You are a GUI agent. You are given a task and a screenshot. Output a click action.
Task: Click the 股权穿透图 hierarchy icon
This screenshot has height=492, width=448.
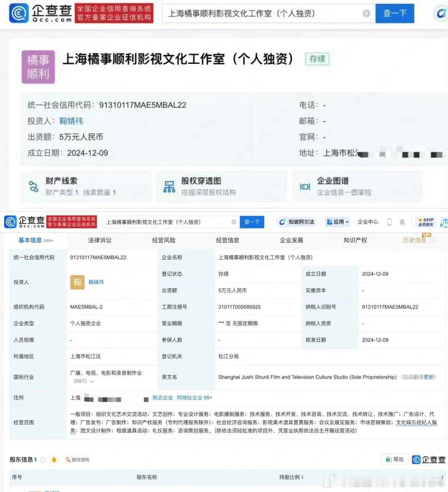point(169,187)
